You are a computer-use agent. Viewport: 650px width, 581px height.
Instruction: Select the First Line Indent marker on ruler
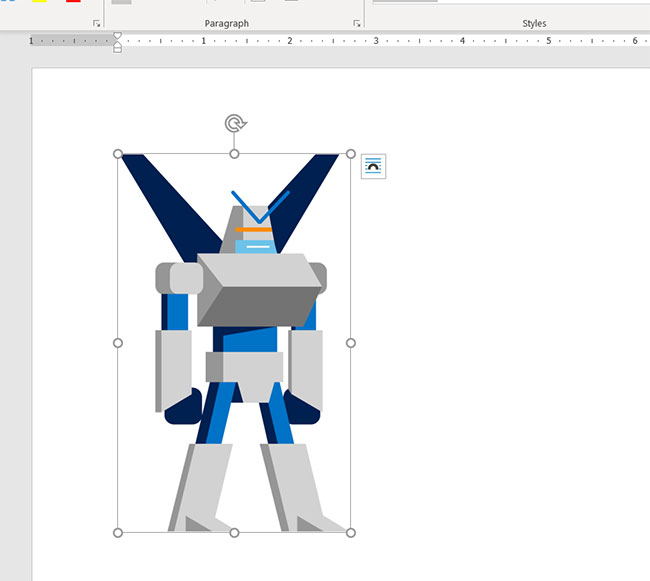(117, 36)
